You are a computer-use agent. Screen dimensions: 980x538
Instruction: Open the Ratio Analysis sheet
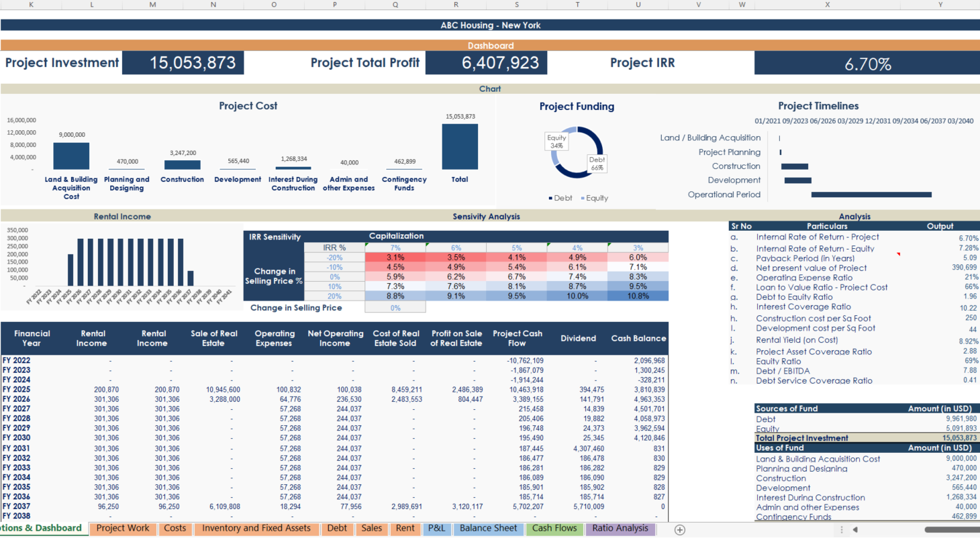tap(620, 529)
